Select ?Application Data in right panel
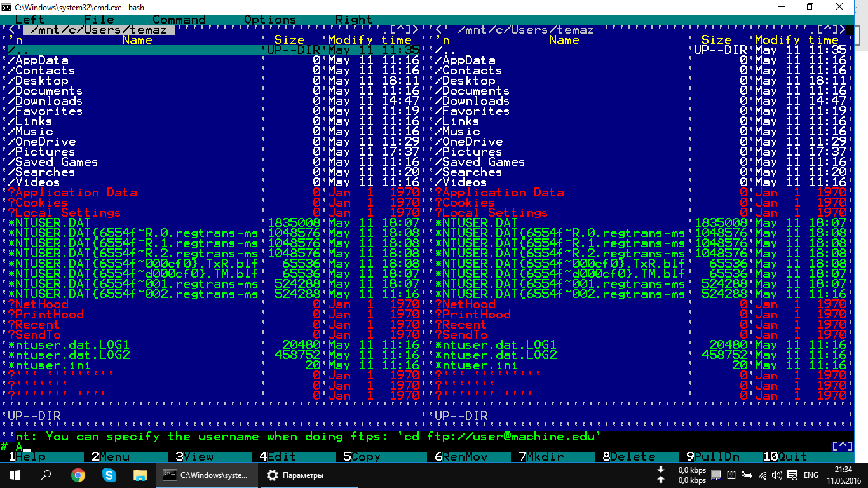This screenshot has width=868, height=488. pyautogui.click(x=641, y=193)
